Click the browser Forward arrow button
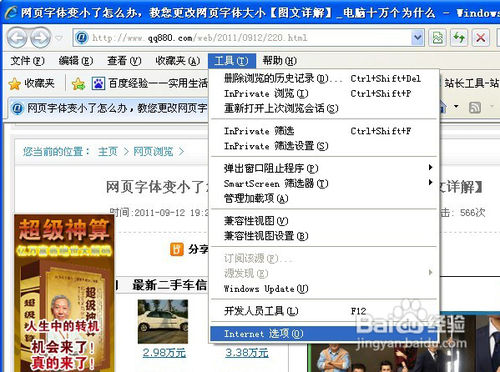This screenshot has height=372, width=500. [x=40, y=38]
